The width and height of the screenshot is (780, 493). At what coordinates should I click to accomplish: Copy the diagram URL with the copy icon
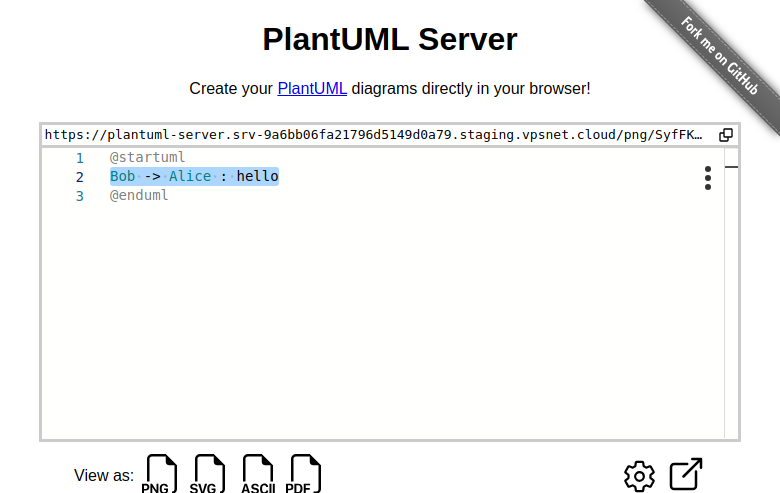pos(726,135)
